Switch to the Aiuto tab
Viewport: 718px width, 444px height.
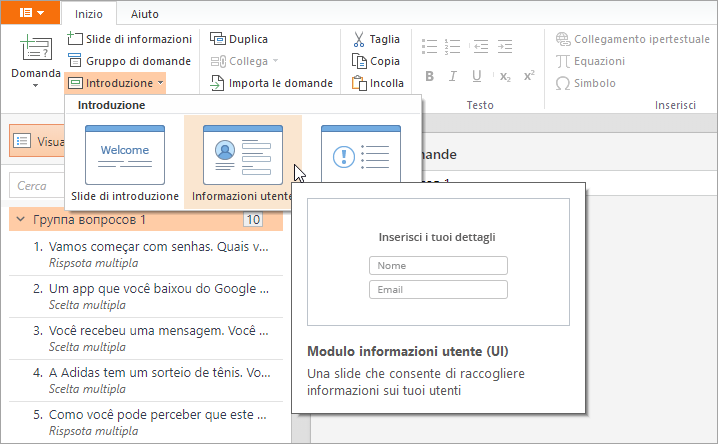click(x=144, y=14)
